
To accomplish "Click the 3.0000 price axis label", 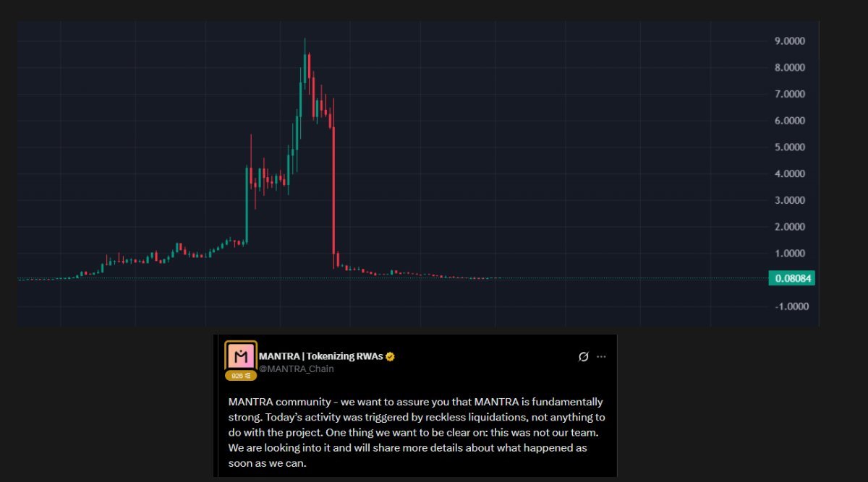I will (x=790, y=200).
